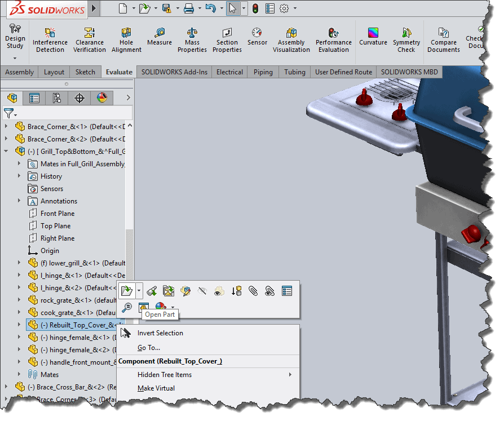Image resolution: width=504 pixels, height=421 pixels.
Task: Click Suppress icon in context toolbar
Action: click(236, 291)
